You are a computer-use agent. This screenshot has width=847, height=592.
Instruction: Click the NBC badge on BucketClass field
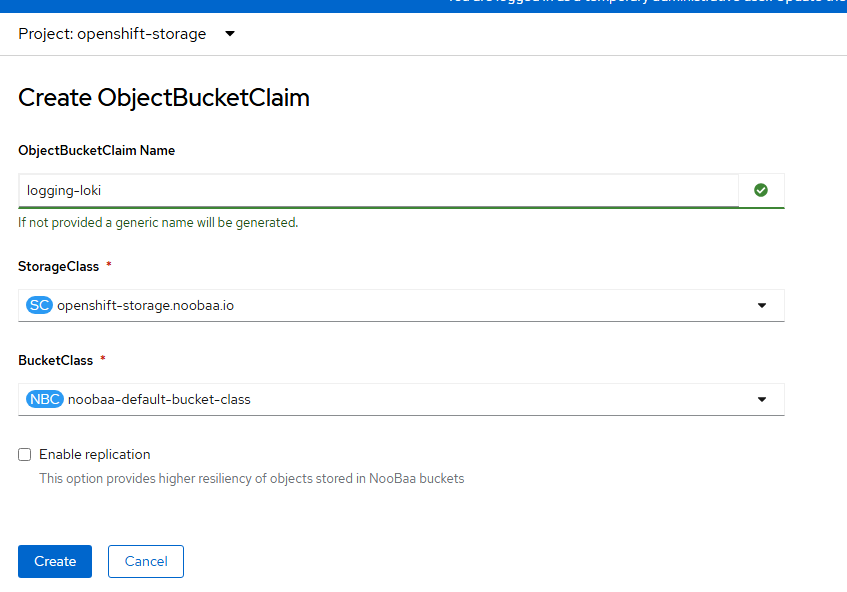(x=43, y=398)
